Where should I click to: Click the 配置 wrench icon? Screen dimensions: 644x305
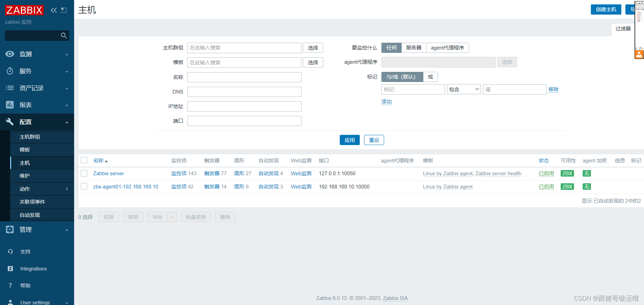coord(10,122)
